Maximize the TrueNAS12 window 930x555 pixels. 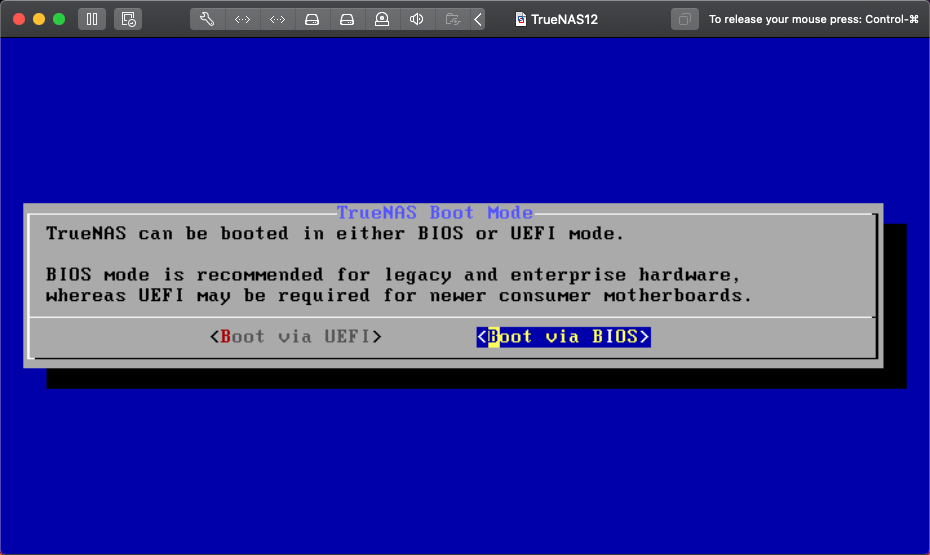coord(59,19)
